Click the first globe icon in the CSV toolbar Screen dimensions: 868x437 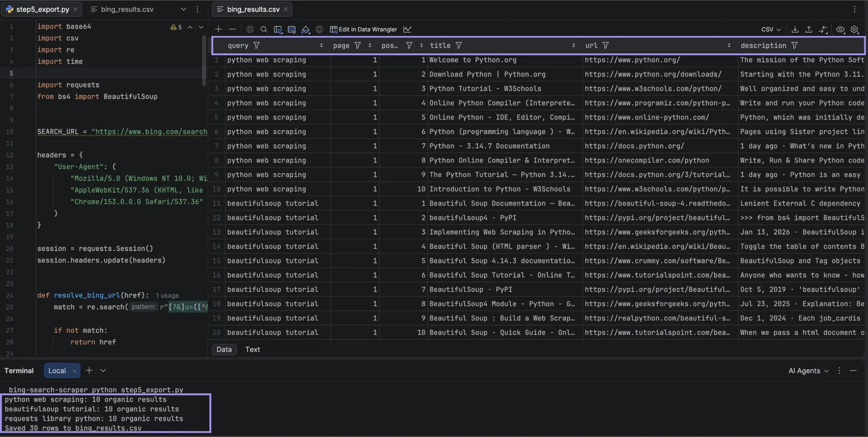[250, 29]
